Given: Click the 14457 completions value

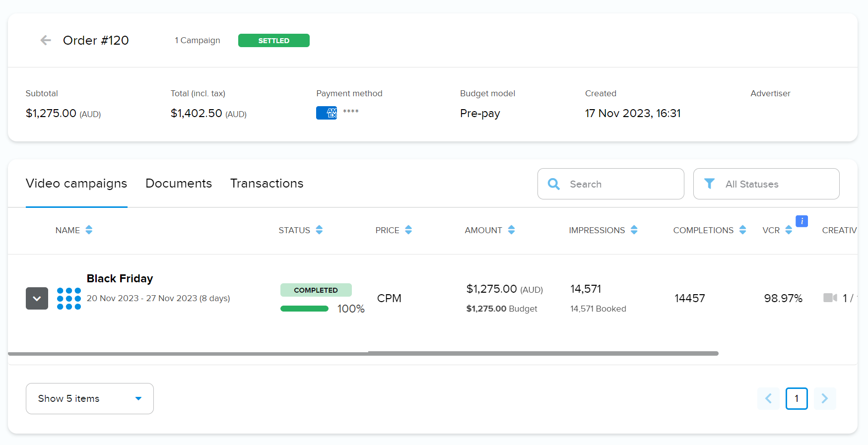Looking at the screenshot, I should [690, 298].
